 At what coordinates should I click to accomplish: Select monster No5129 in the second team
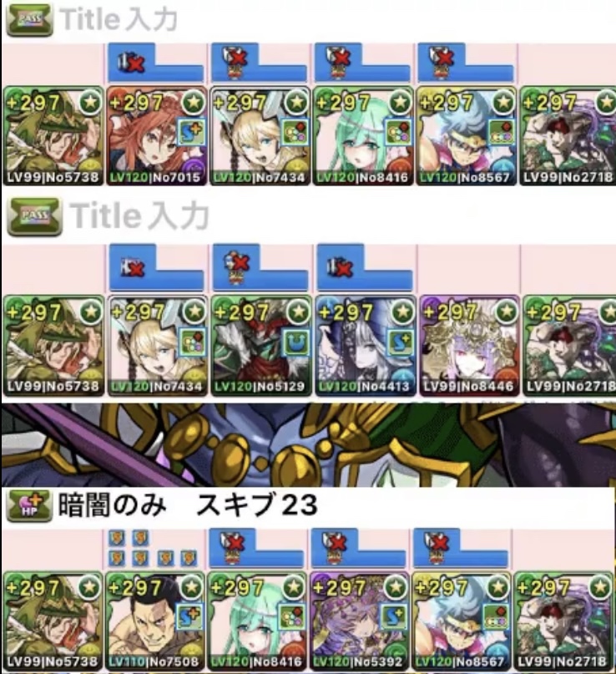pos(260,345)
